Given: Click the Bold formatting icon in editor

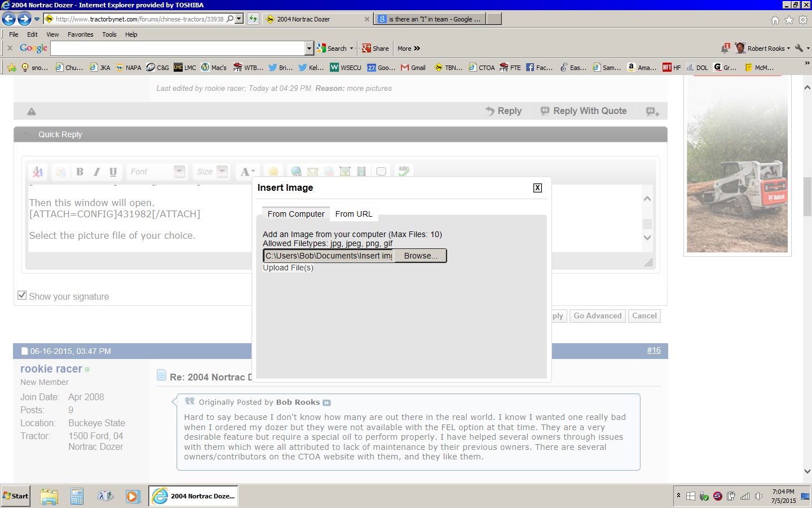Looking at the screenshot, I should click(80, 172).
